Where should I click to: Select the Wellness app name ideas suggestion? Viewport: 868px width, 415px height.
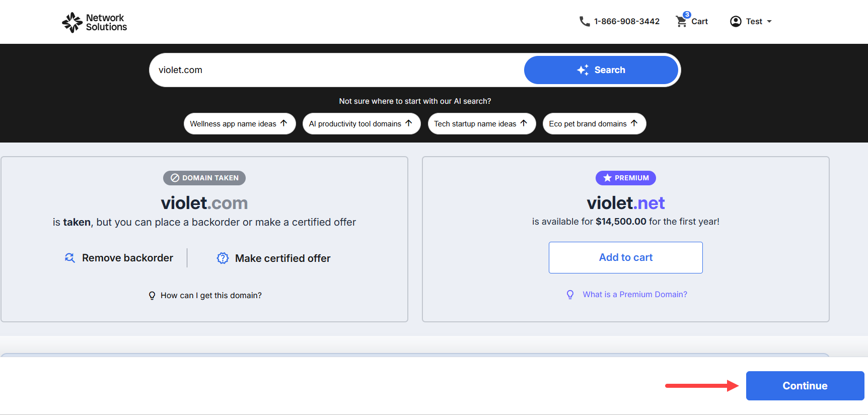tap(240, 123)
